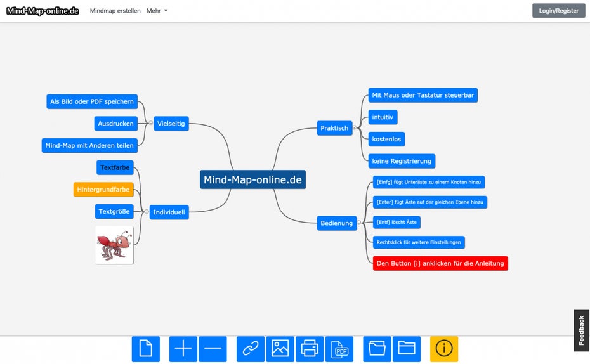The image size is (590, 364).
Task: Collapse the Vielseitig branch toggle circle
Action: pyautogui.click(x=151, y=123)
